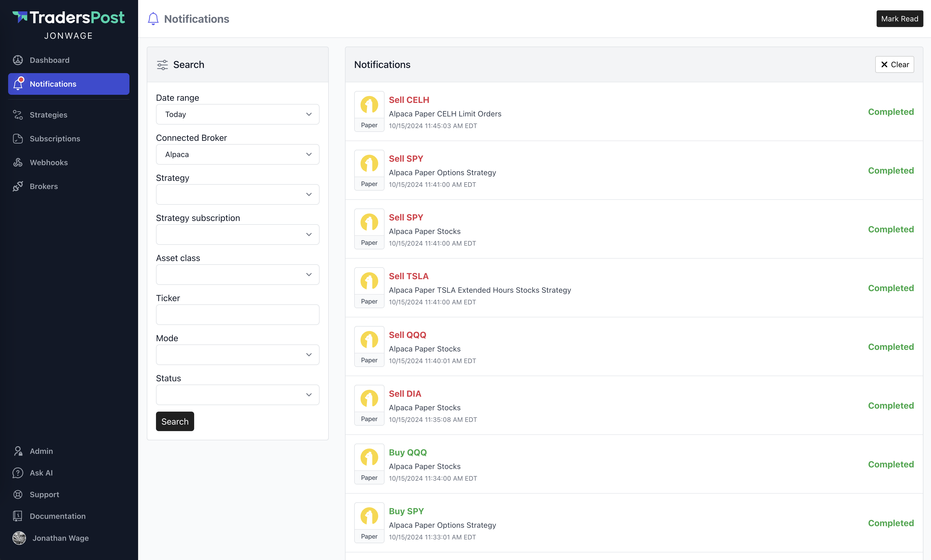
Task: Click 'Alpaca Paper CELH Limit Orders' text
Action: 445,114
